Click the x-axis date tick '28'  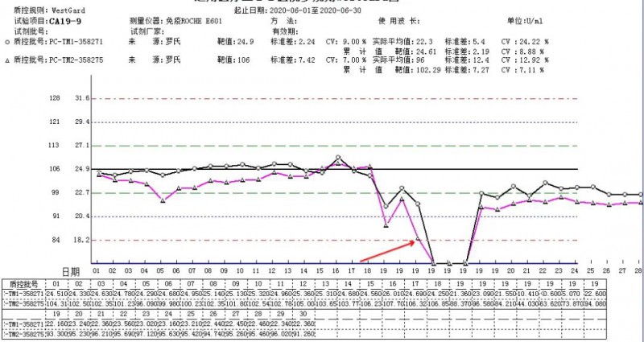point(638,271)
